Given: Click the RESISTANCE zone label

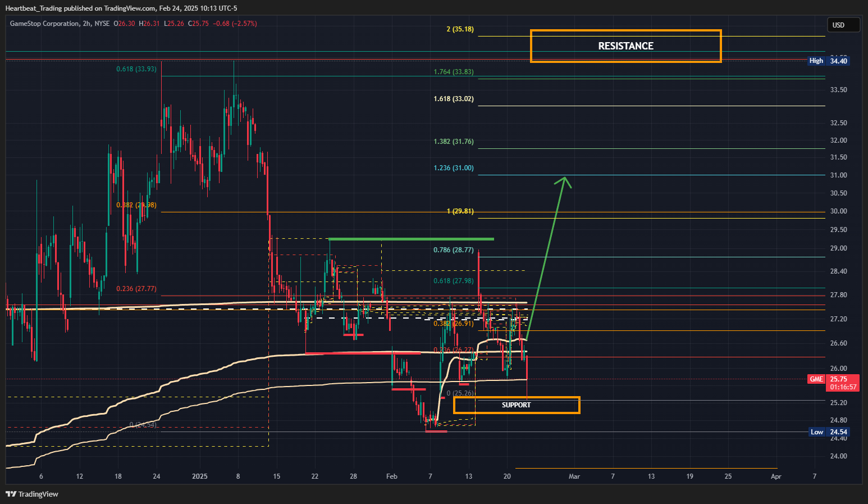Looking at the screenshot, I should 625,46.
